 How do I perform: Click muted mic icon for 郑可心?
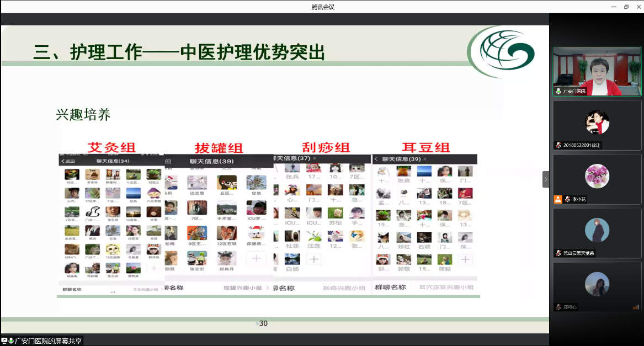point(558,307)
